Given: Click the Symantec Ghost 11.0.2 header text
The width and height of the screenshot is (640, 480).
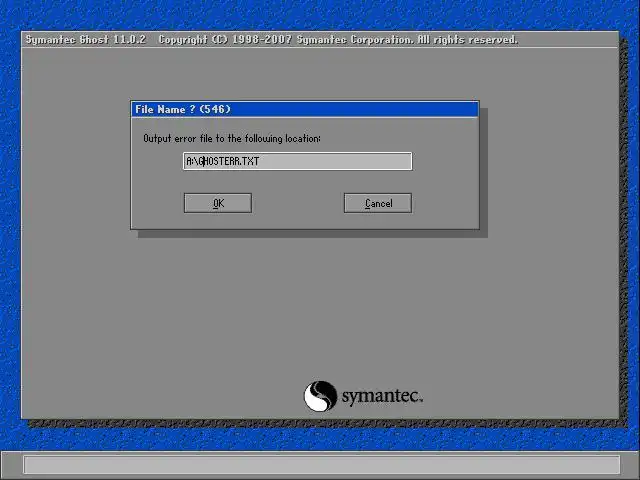Looking at the screenshot, I should (86, 40).
